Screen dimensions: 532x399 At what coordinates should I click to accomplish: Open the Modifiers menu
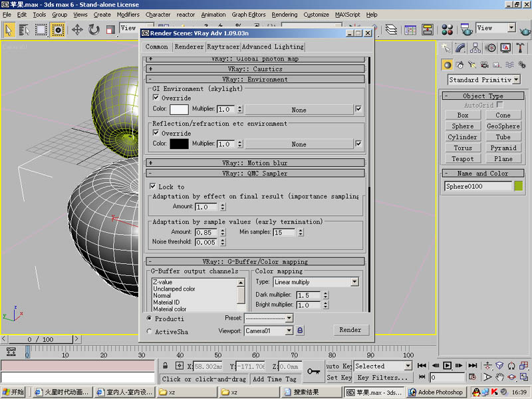pos(128,15)
